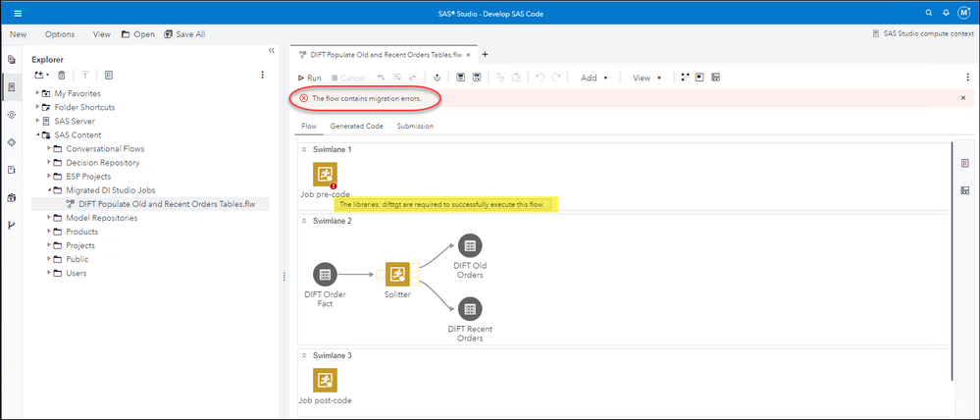Open the hamburger menu in the header

coord(17,13)
